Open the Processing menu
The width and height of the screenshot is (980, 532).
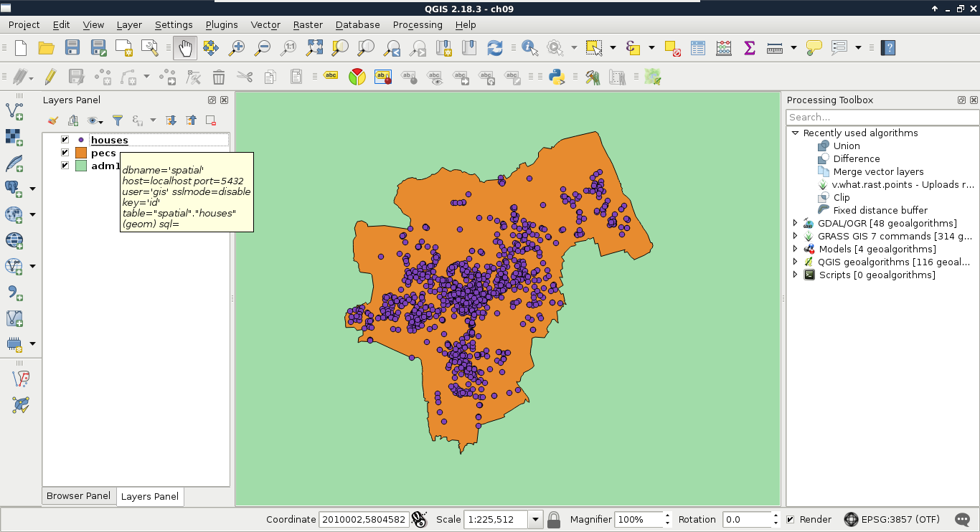point(417,24)
